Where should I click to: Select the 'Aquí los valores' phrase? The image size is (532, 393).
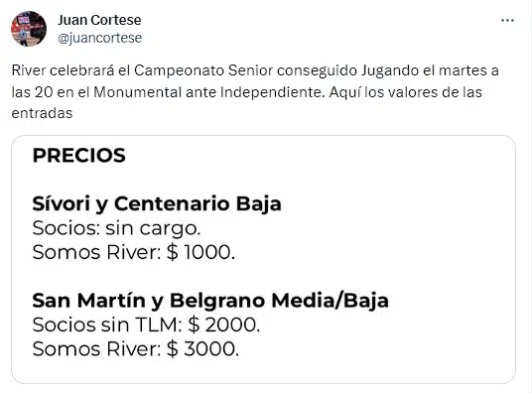point(383,92)
